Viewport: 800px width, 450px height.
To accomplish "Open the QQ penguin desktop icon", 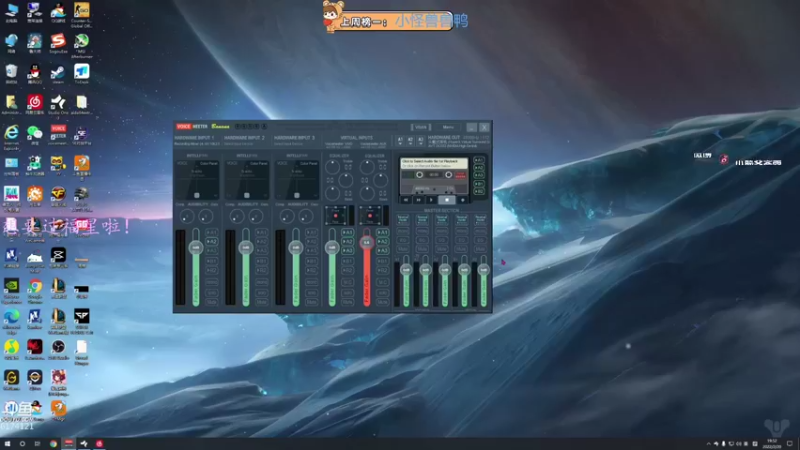I will pyautogui.click(x=35, y=74).
